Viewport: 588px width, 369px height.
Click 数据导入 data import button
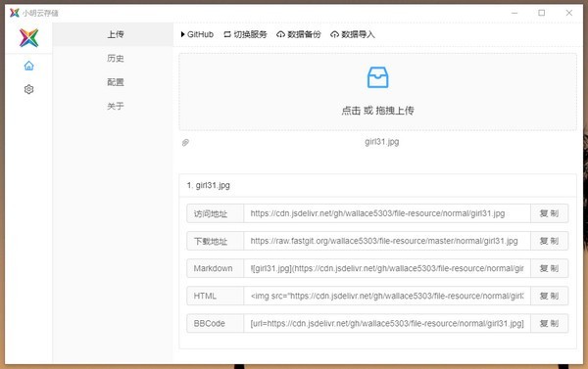[353, 34]
